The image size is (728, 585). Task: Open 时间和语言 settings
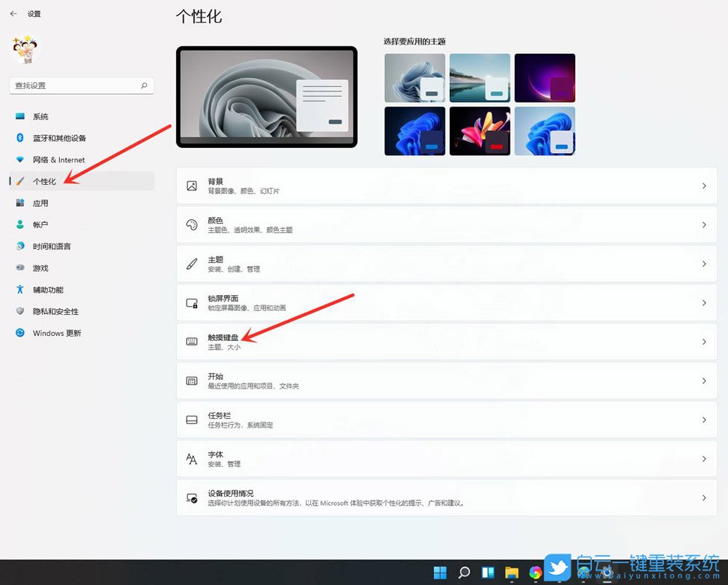(x=51, y=246)
